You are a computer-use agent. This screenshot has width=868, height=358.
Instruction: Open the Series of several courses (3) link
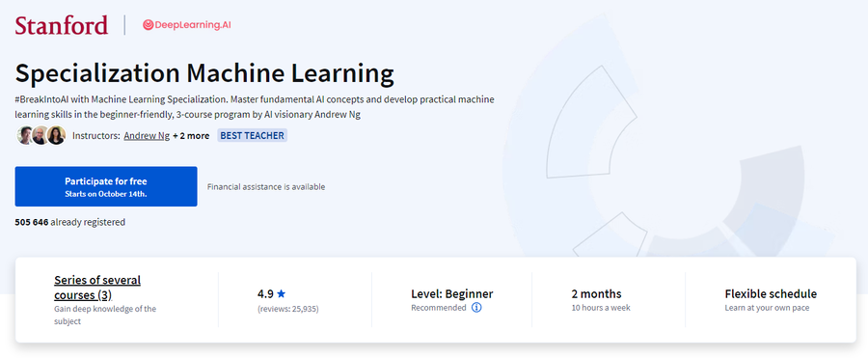pos(97,287)
